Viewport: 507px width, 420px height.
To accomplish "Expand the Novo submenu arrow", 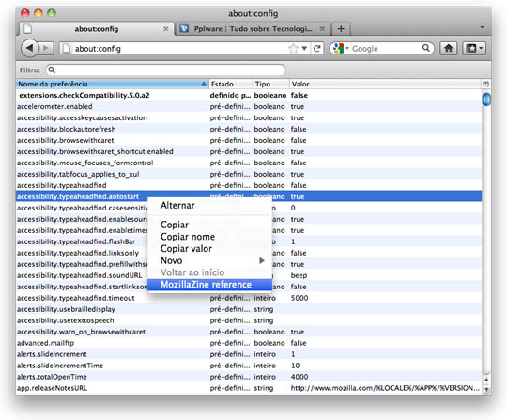I will (x=262, y=260).
